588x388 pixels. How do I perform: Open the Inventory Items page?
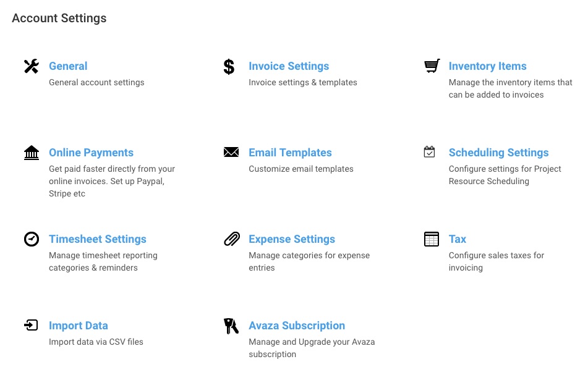point(487,66)
